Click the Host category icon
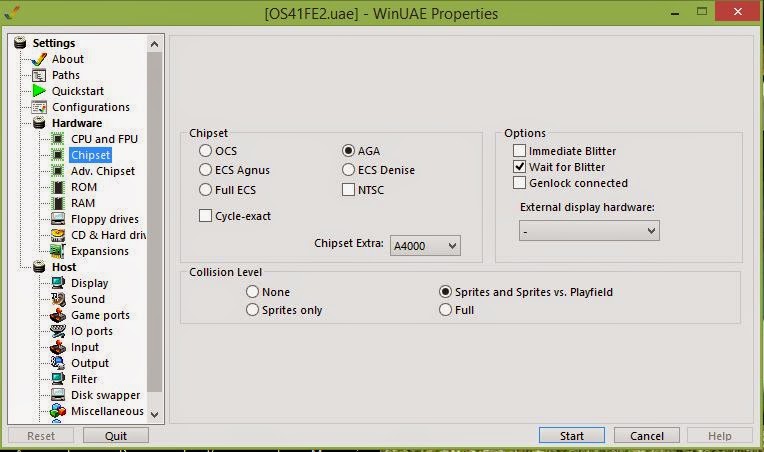Image resolution: width=764 pixels, height=452 pixels. pos(39,267)
